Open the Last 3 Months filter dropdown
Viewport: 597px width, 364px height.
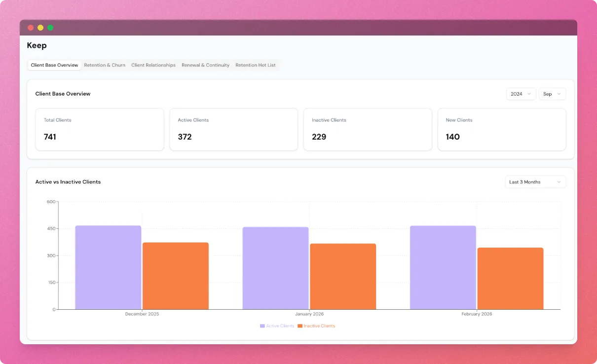pyautogui.click(x=535, y=182)
